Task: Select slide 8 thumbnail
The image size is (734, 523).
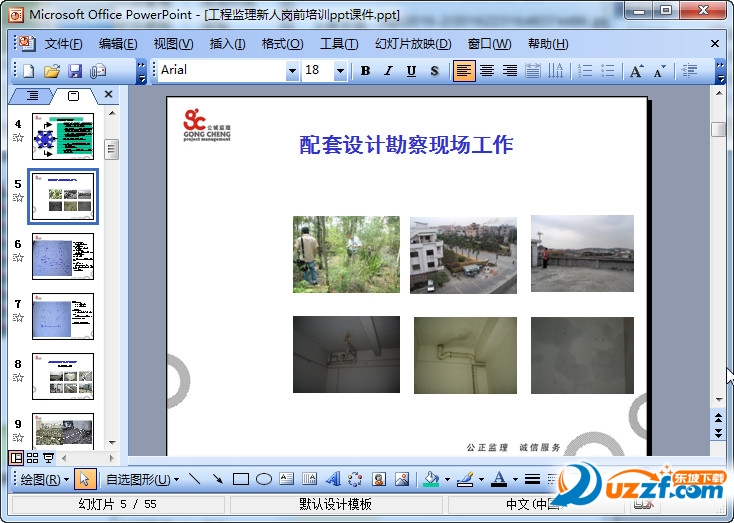Action: click(63, 376)
